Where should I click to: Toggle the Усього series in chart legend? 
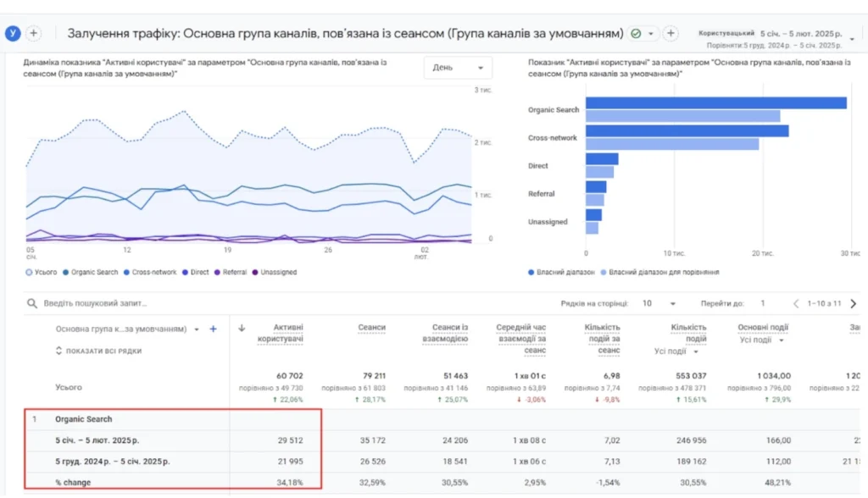(41, 272)
